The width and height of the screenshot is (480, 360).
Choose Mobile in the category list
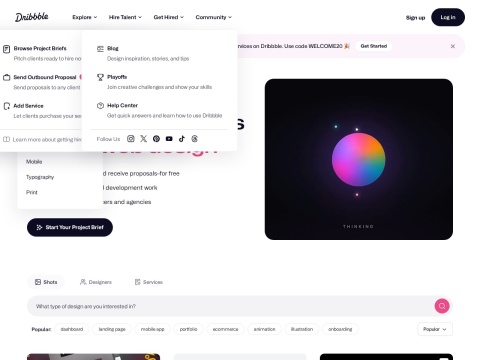coord(34,162)
